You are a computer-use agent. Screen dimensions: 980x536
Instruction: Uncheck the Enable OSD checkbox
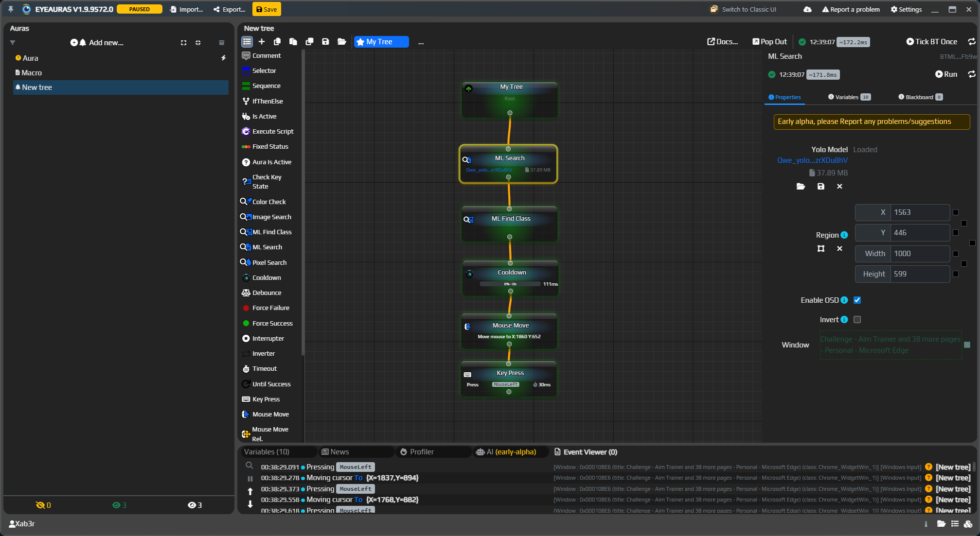(x=857, y=300)
